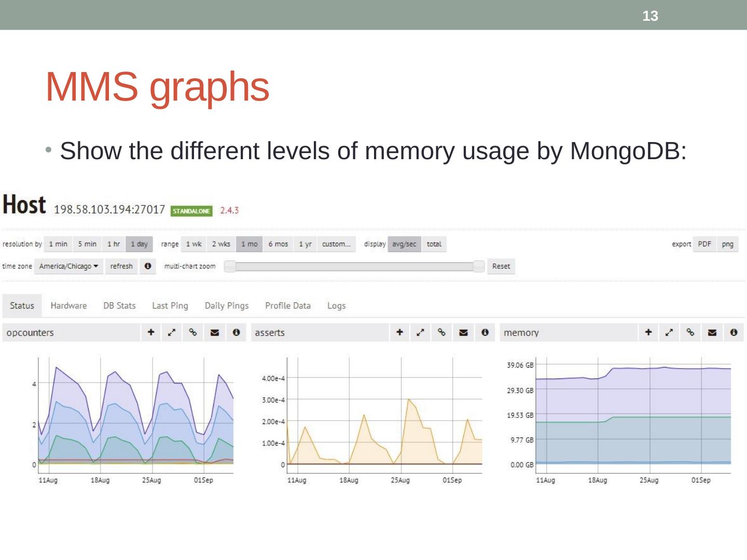Export charts as PDF

(x=704, y=244)
